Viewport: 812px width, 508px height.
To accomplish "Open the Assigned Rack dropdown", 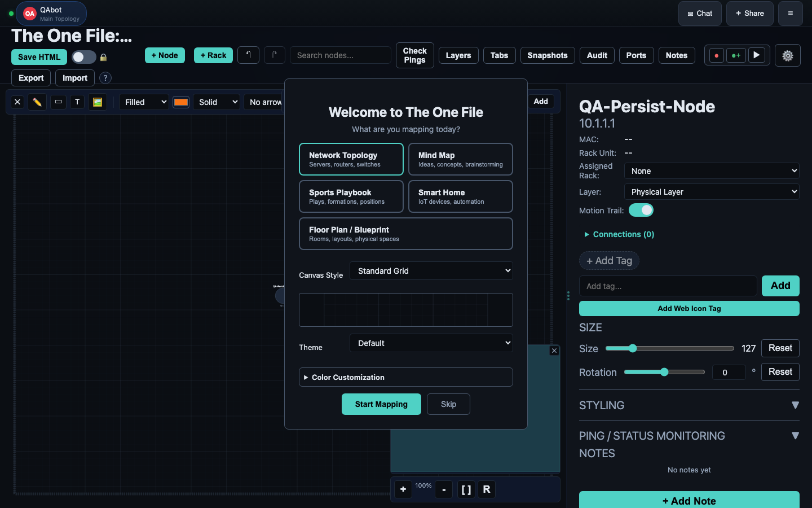I will pyautogui.click(x=712, y=171).
